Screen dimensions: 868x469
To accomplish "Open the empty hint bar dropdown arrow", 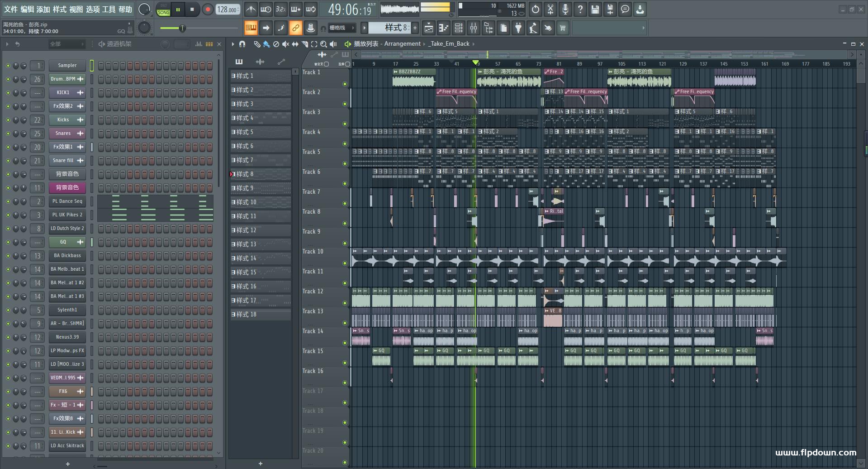I will (x=643, y=28).
